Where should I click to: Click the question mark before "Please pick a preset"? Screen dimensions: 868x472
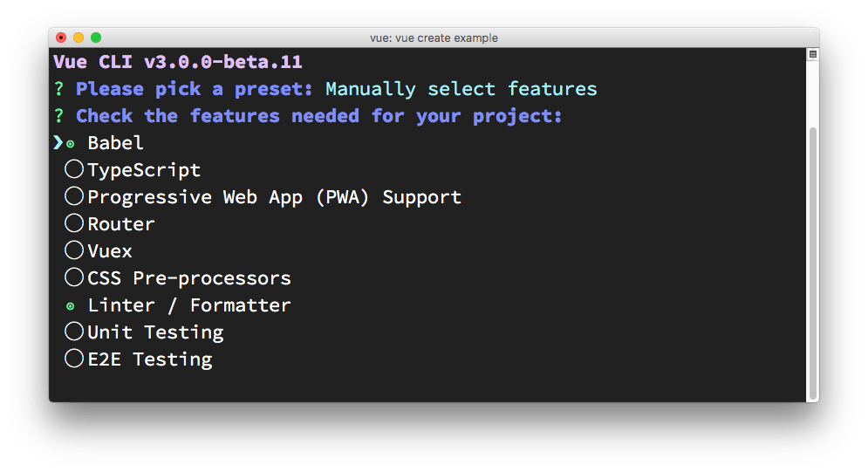click(x=59, y=89)
